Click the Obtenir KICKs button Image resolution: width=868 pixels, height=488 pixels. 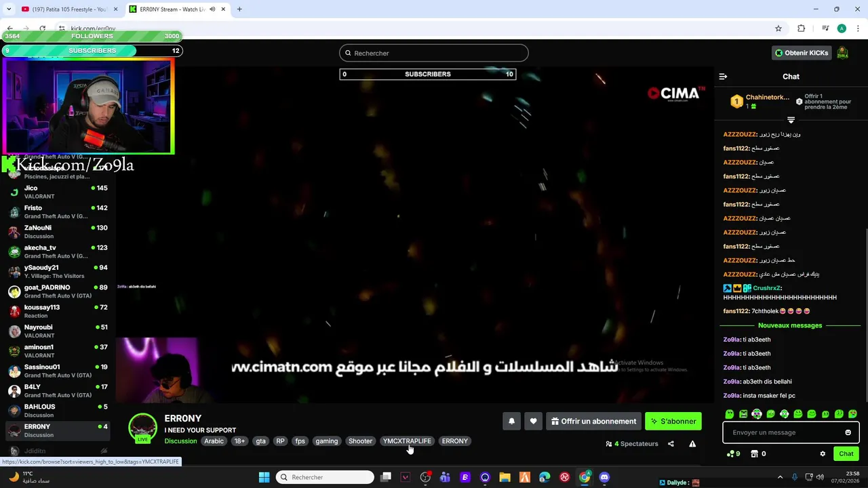(802, 53)
